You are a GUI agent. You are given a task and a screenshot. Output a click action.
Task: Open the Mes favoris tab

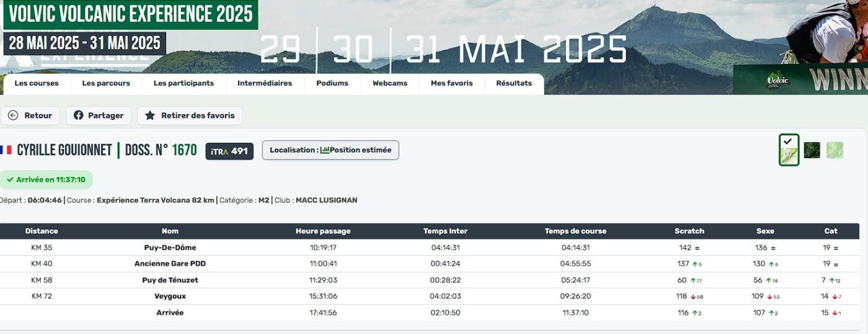(x=452, y=83)
